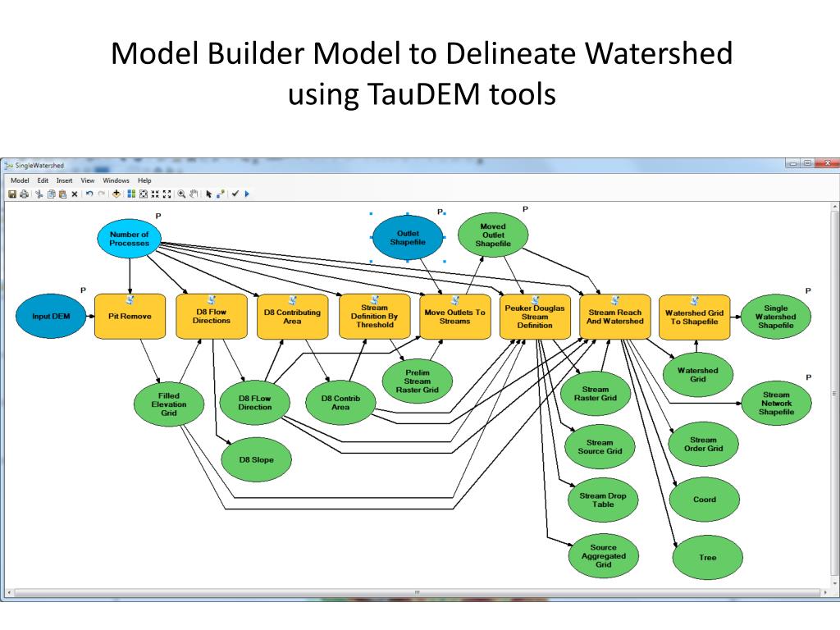Click the D8 Contributing Area tool
840x630 pixels.
[x=293, y=317]
